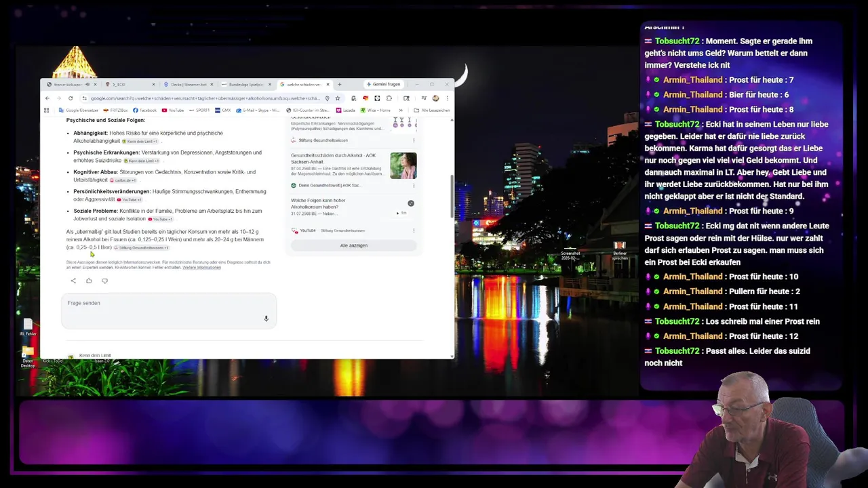Open 'Welche Folgen kann hoher Alkoholkonsum haben?' video
This screenshot has height=488, width=868.
(x=318, y=203)
